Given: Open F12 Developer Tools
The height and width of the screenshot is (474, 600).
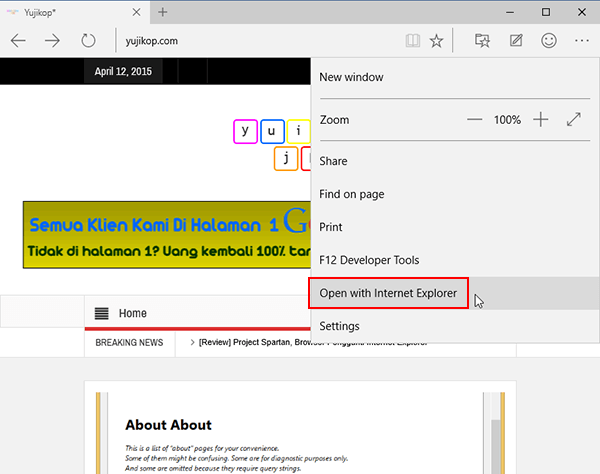Looking at the screenshot, I should tap(455, 260).
